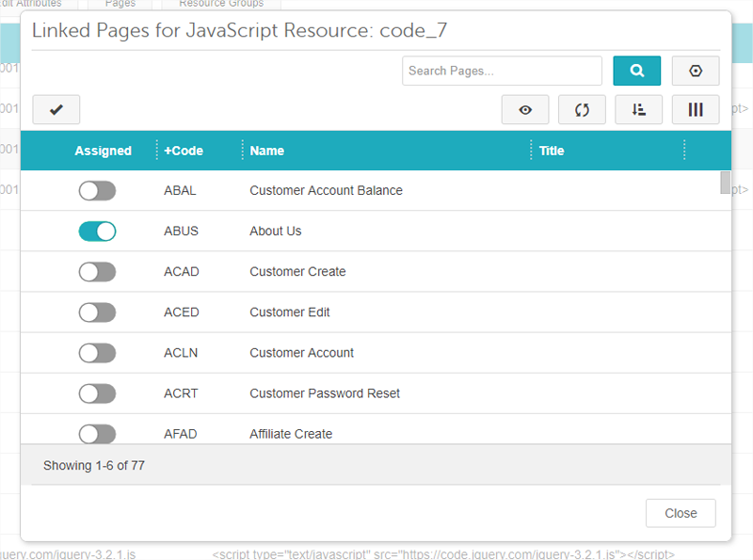The height and width of the screenshot is (560, 753).
Task: Sort by the Assigned column header
Action: [x=103, y=151]
